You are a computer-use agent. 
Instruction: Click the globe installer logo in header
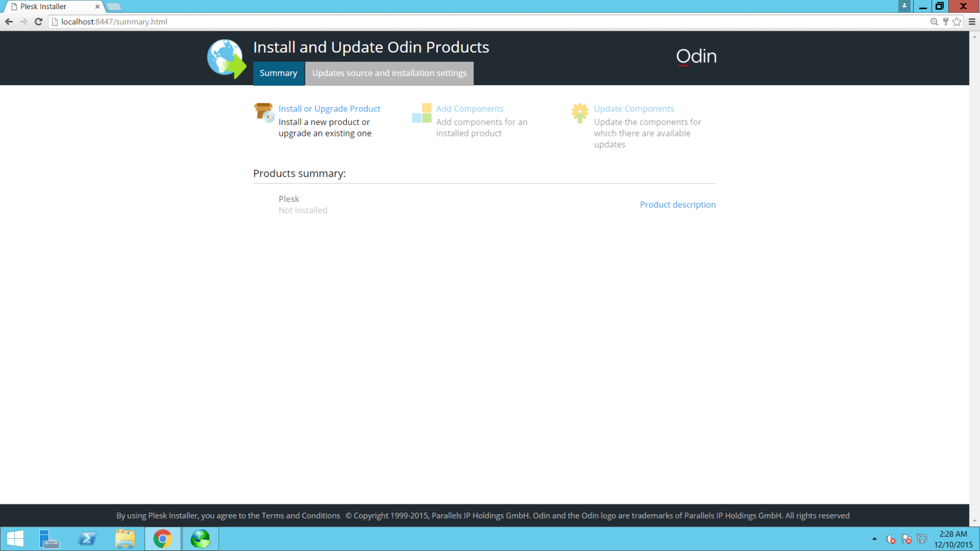[226, 59]
